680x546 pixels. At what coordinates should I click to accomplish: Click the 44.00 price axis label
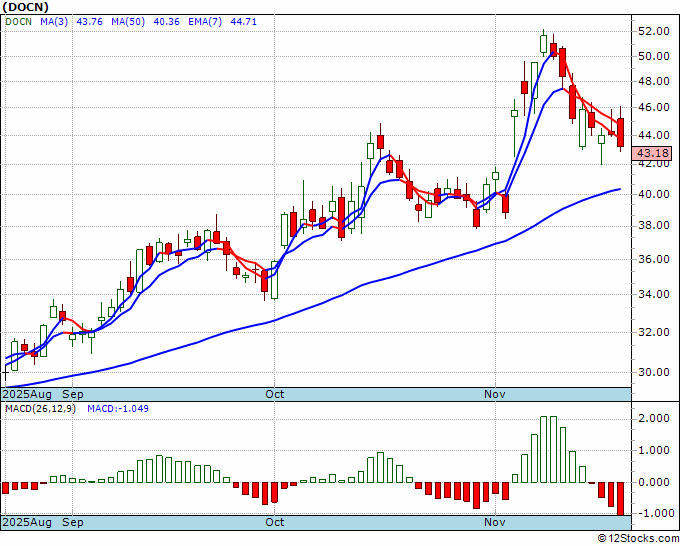tap(654, 136)
